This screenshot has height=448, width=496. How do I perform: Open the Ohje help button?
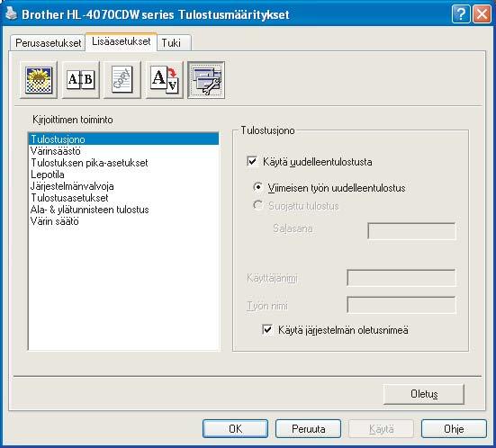454,429
